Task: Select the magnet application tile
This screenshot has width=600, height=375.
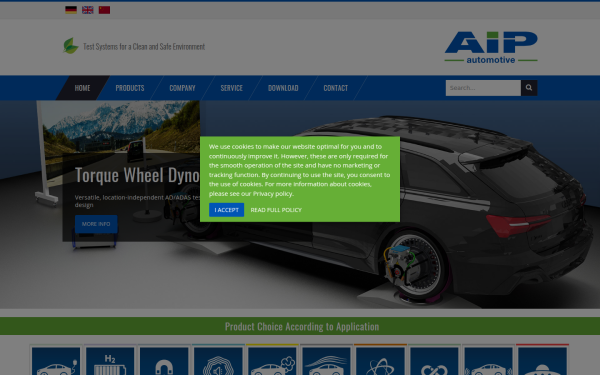Action: click(164, 361)
